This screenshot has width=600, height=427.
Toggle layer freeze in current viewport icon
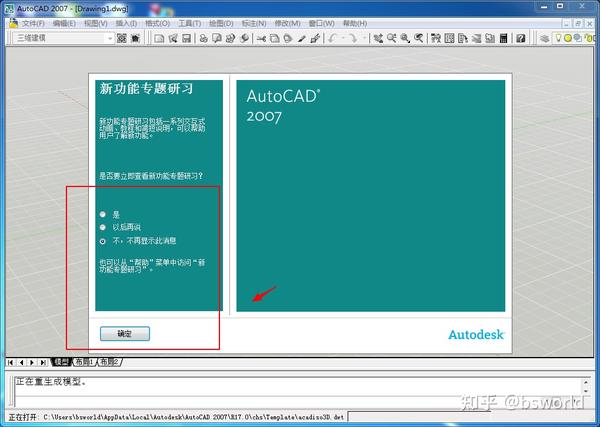[x=577, y=38]
